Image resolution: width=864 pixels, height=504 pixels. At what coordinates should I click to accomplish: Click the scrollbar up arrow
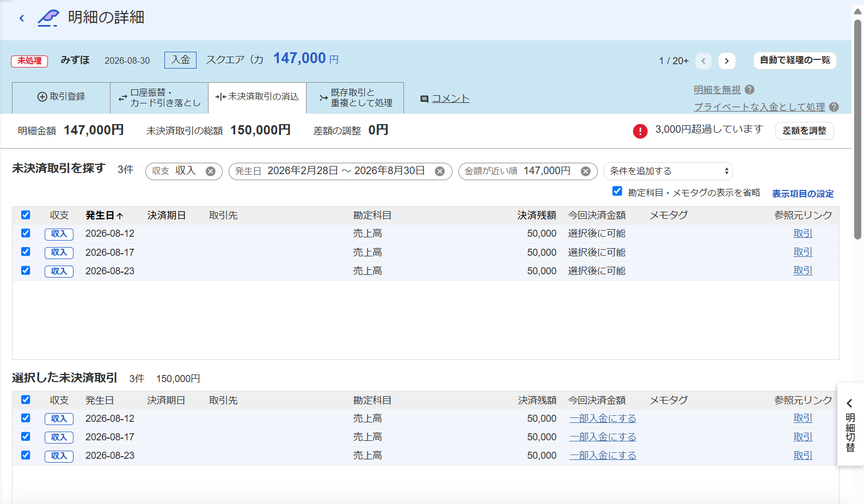click(x=857, y=11)
